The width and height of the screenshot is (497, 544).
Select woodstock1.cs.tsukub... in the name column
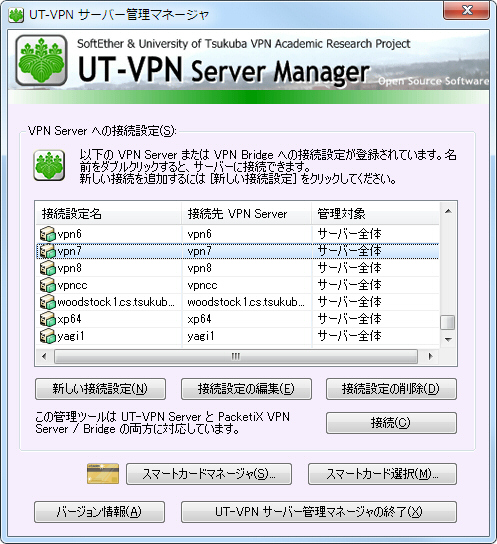pyautogui.click(x=116, y=302)
